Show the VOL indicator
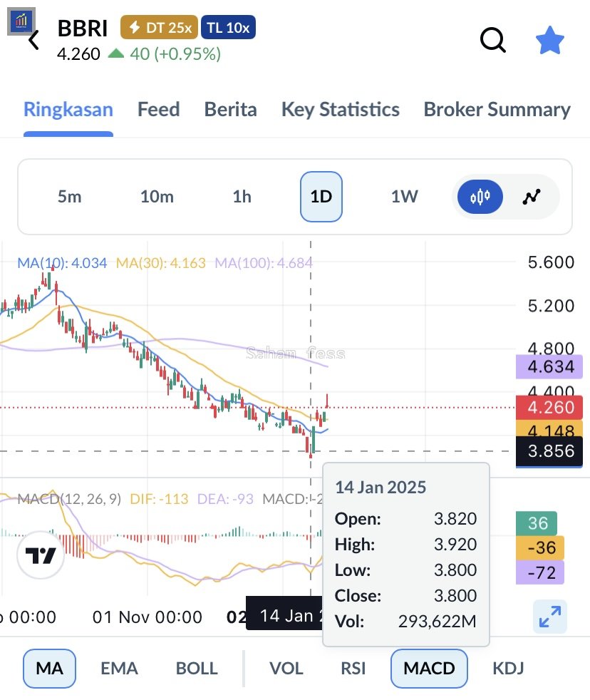The height and width of the screenshot is (700, 590). 286,669
